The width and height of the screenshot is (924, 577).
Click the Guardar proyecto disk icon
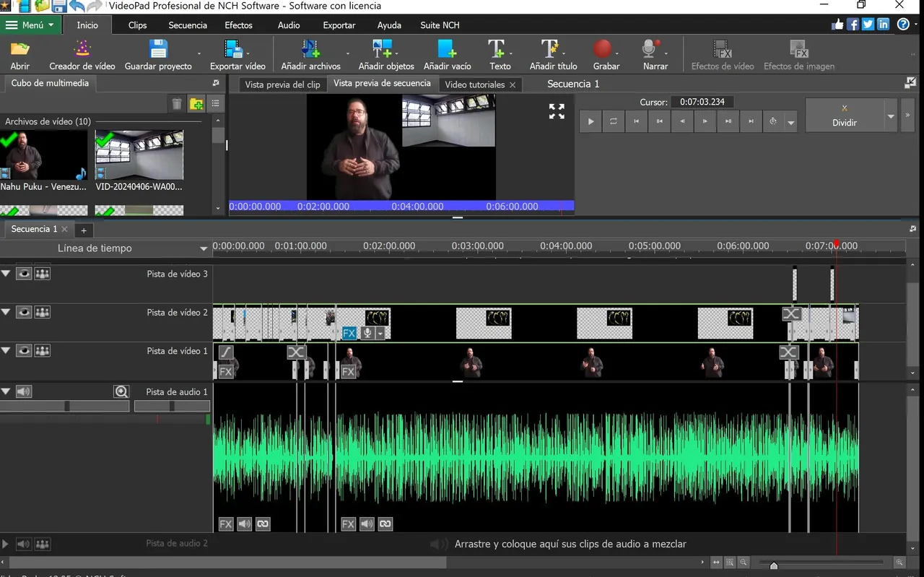pyautogui.click(x=158, y=50)
